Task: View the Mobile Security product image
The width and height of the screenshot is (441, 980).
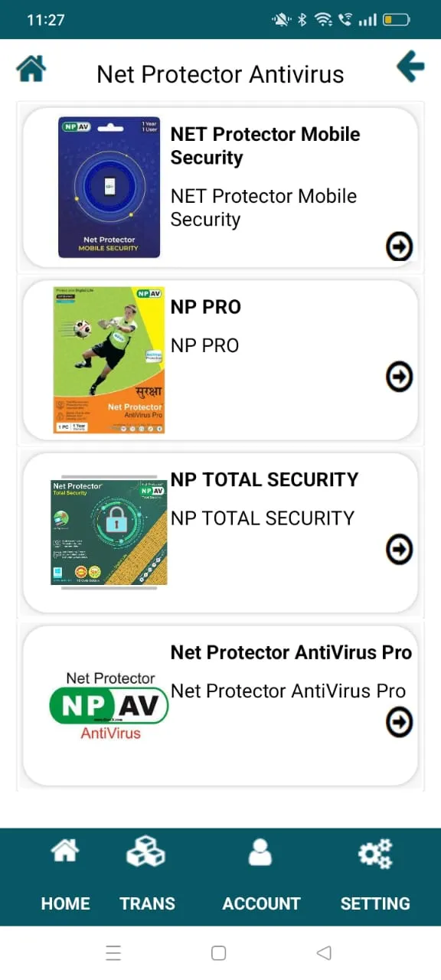Action: pyautogui.click(x=109, y=187)
